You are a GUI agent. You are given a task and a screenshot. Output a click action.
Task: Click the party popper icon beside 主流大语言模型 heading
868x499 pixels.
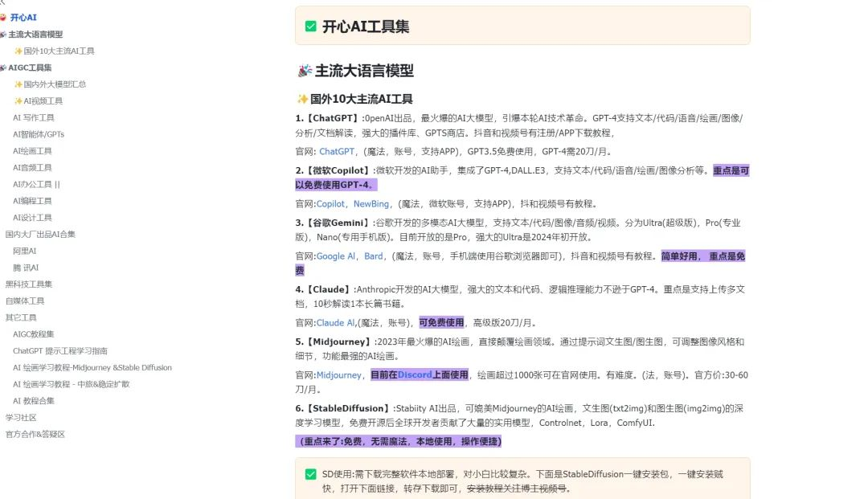coord(305,71)
